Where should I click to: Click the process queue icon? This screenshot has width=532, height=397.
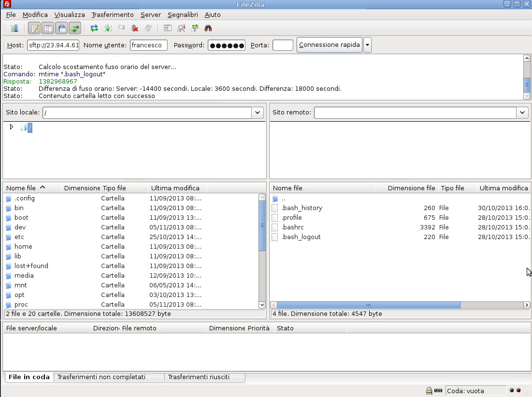pos(108,28)
